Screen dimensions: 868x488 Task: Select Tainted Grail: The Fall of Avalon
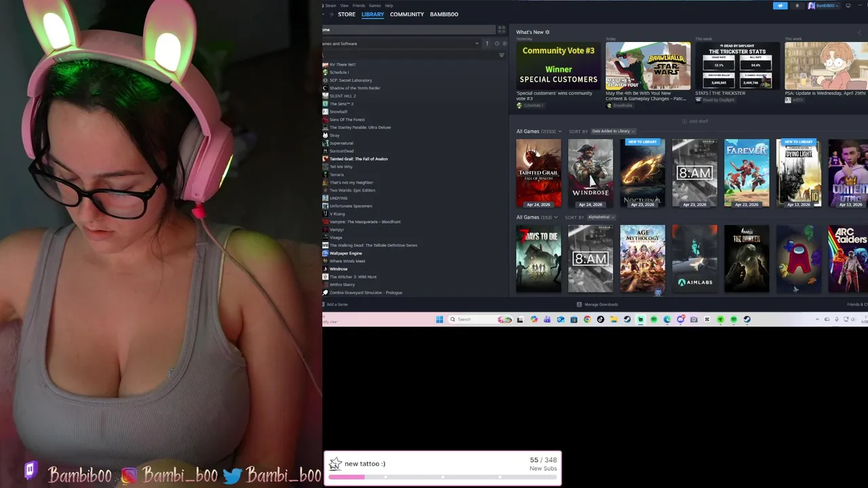click(359, 159)
